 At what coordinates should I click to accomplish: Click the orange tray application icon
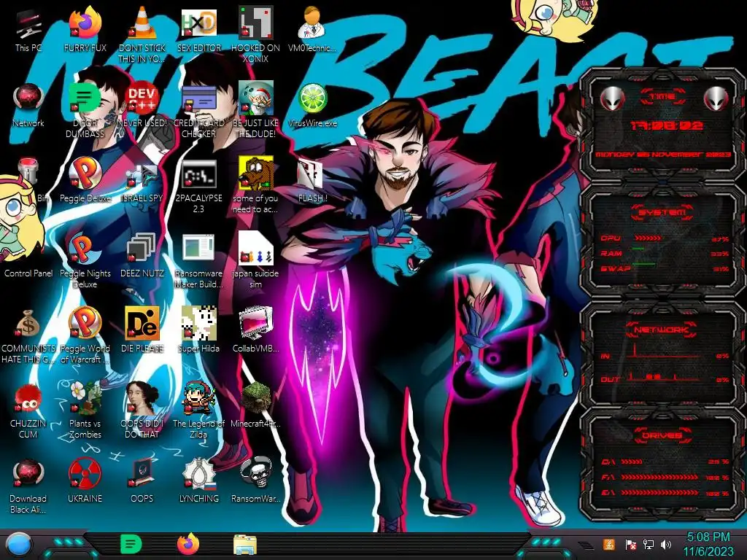(x=608, y=544)
